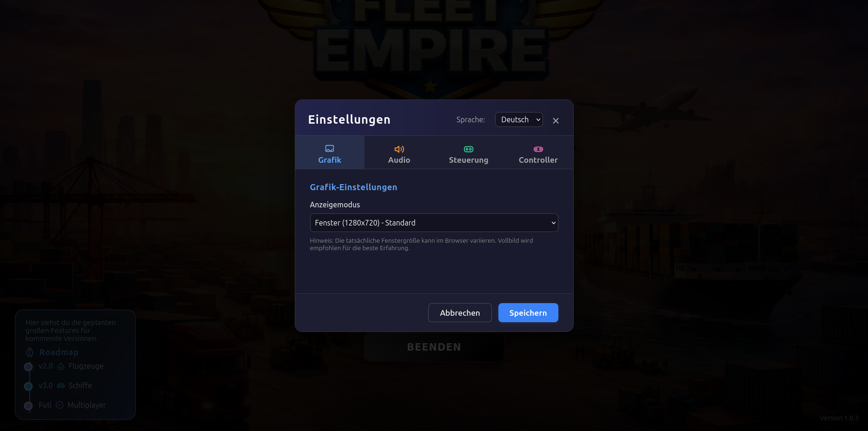Open the Sprache Deutsch dropdown

519,119
